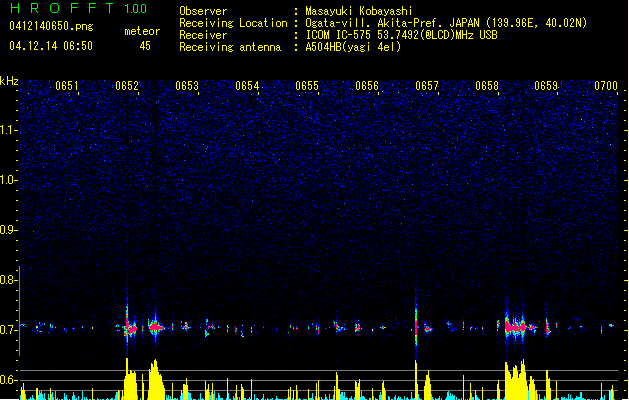Viewport: 629px width, 400px height.
Task: Click the 0700 time marker
Action: [606, 86]
